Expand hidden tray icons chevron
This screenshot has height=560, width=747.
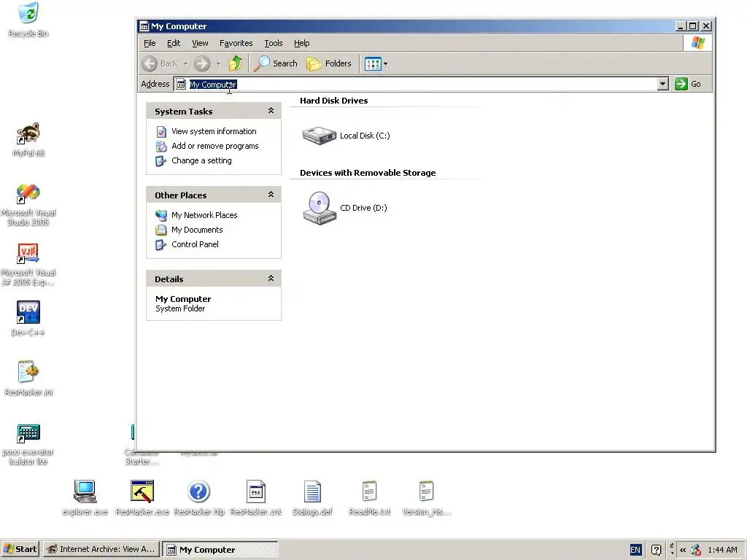[683, 550]
